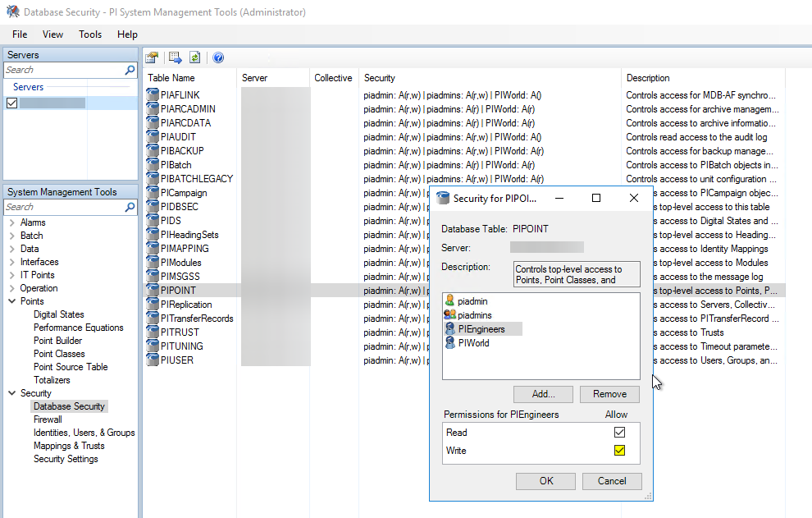Click the System Management Tools search icon
The image size is (812, 518).
[130, 208]
